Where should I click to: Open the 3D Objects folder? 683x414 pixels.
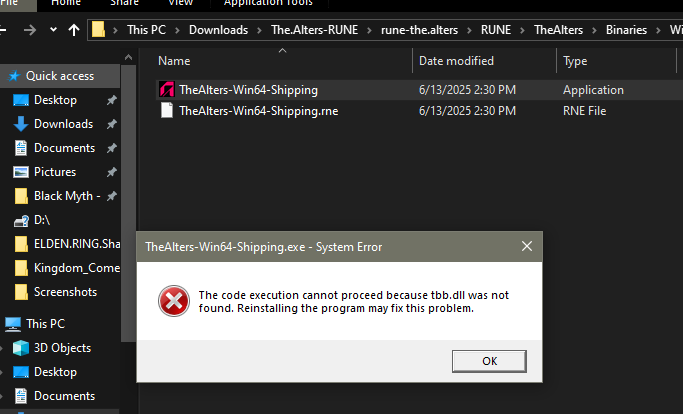pyautogui.click(x=62, y=348)
